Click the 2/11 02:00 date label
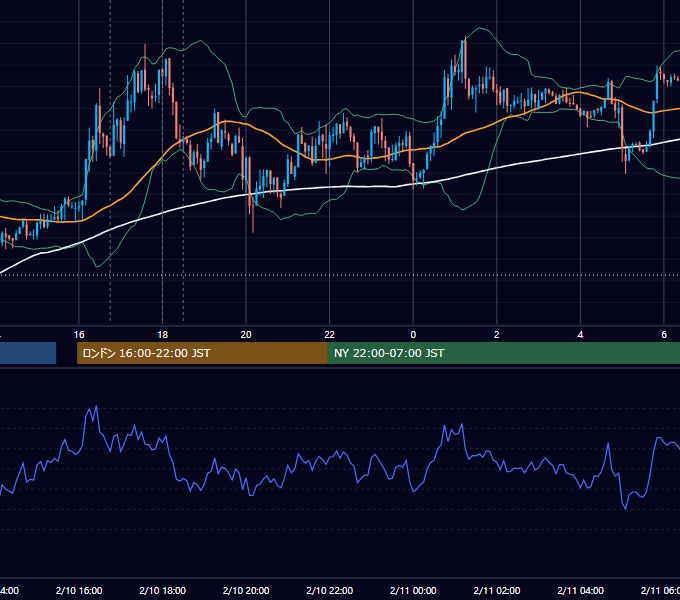Viewport: 680px width, 600px height. click(x=497, y=590)
